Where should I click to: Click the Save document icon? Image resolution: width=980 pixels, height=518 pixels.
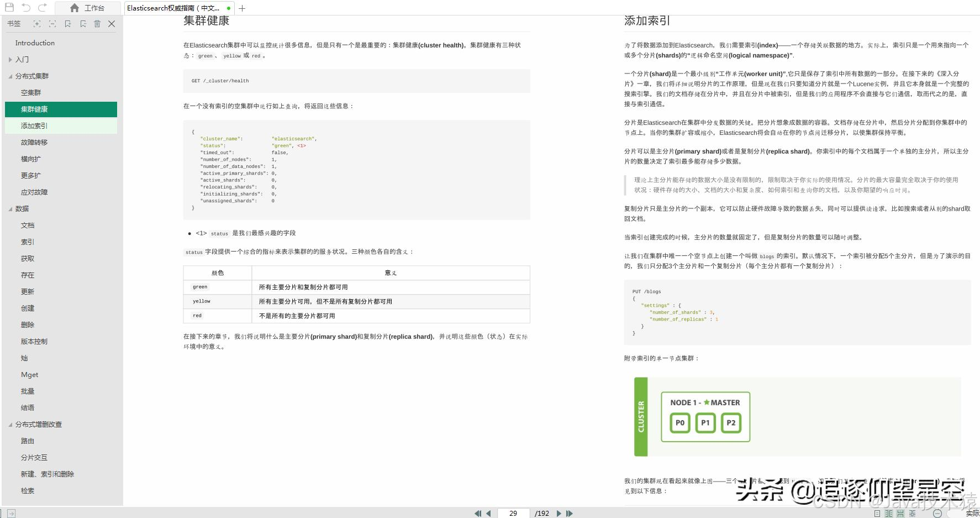(x=8, y=8)
